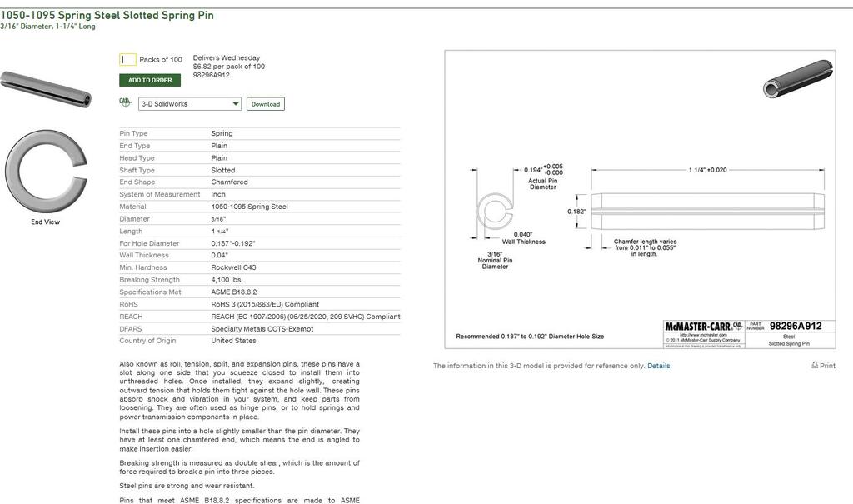853x504 pixels.
Task: Click the '1050-1095 Spring Steel' material value
Action: [249, 207]
